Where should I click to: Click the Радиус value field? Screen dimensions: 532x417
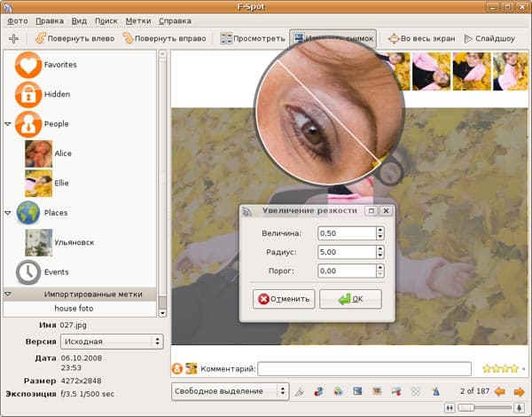(x=347, y=252)
